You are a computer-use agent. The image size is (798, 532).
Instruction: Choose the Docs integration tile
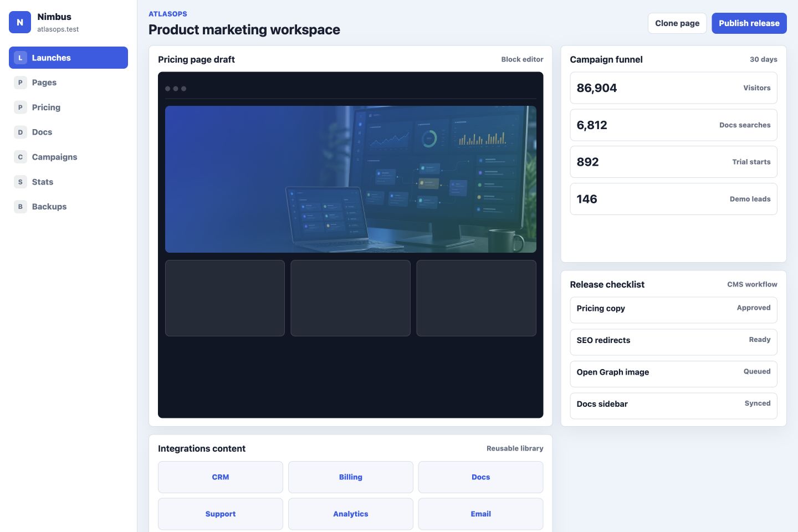tap(481, 477)
